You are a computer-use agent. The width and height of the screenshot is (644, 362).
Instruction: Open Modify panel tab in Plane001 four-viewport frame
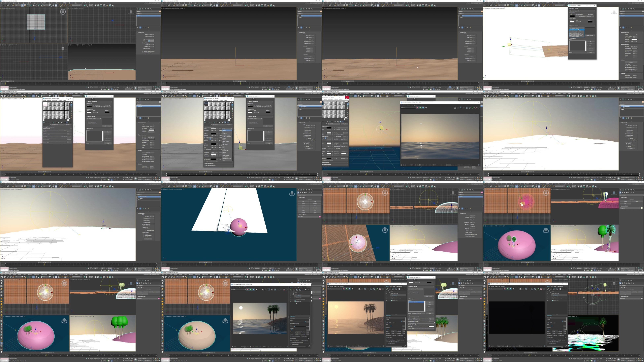[x=140, y=9]
